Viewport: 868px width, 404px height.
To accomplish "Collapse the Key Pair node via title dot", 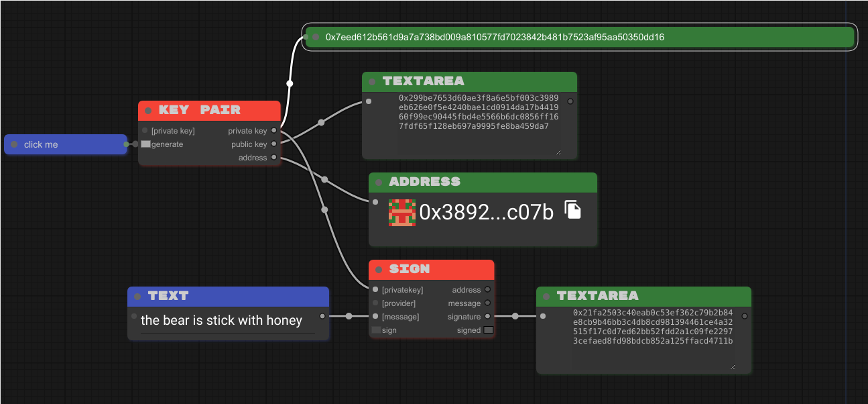I will point(148,111).
